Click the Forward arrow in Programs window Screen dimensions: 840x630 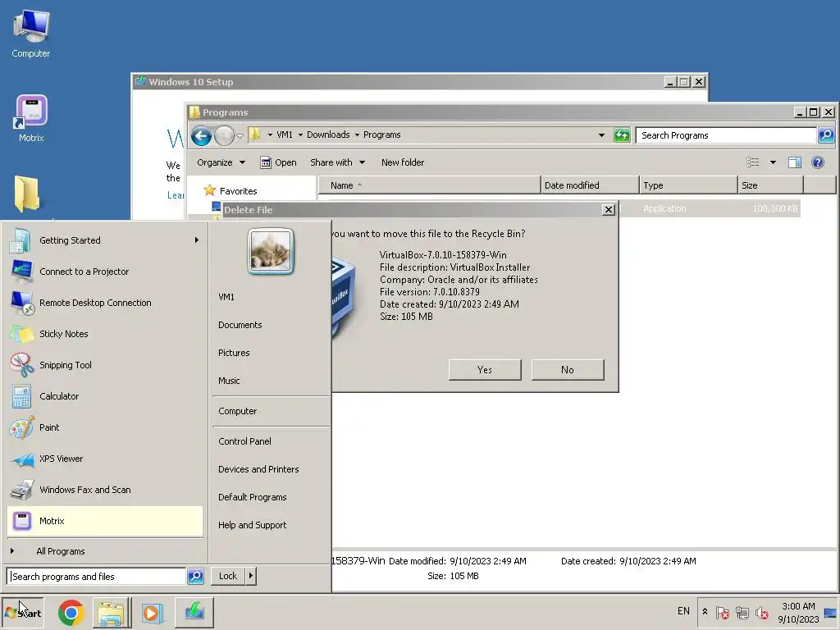point(225,136)
